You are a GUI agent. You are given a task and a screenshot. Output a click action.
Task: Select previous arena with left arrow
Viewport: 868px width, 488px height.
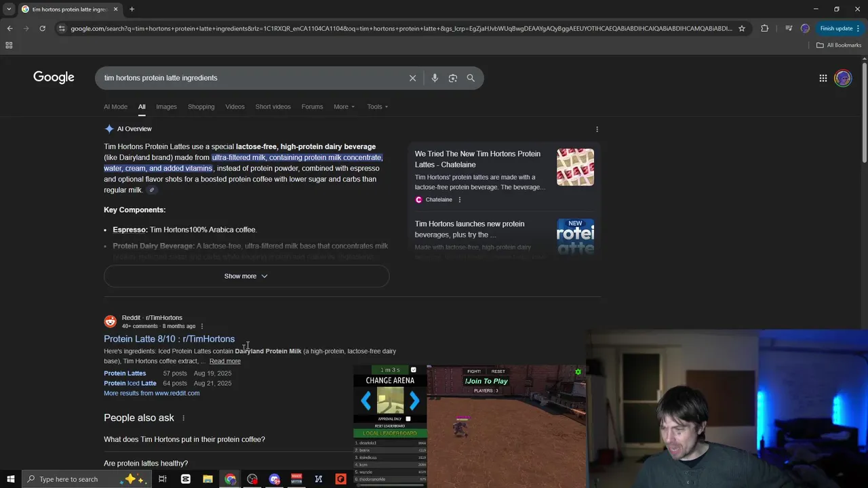[366, 401]
